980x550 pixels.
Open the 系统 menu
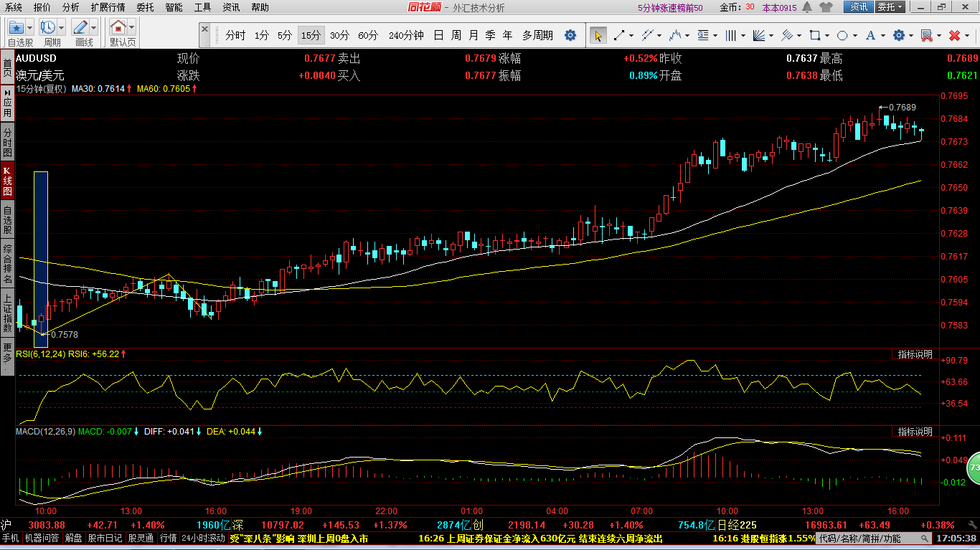pos(14,7)
